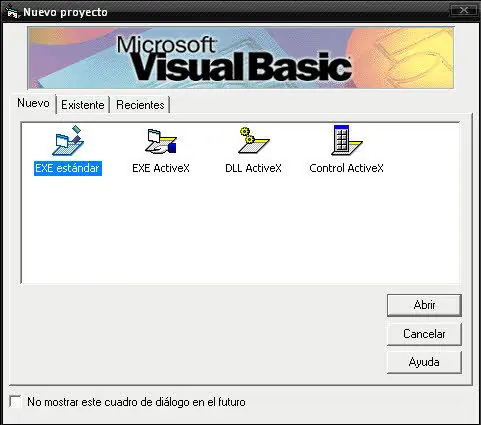481x425 pixels.
Task: Select the DLL ActiveX project icon
Action: (x=253, y=140)
